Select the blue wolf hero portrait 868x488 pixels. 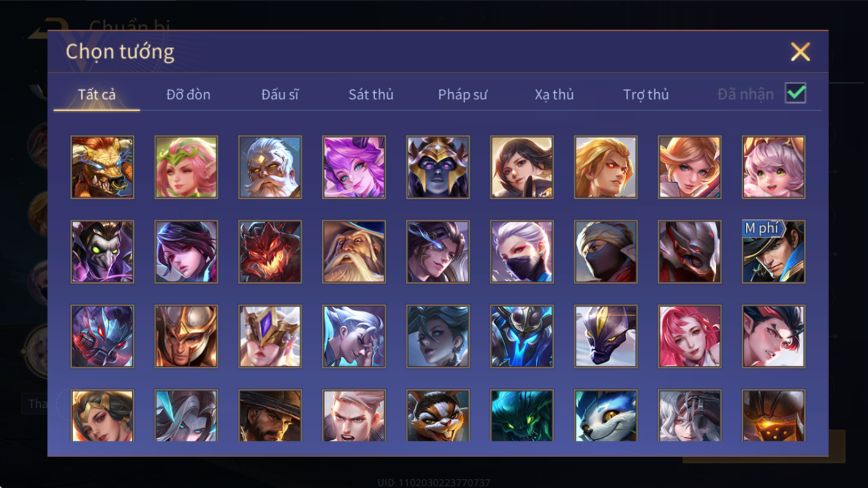(605, 415)
